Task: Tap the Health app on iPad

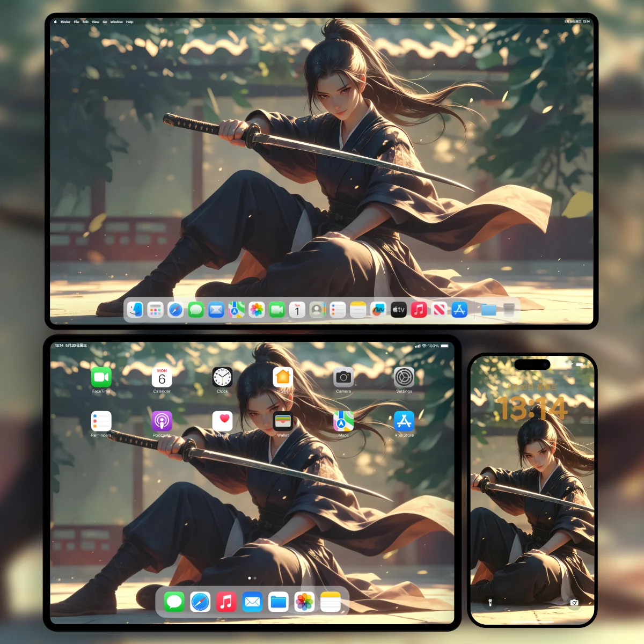Action: point(222,421)
